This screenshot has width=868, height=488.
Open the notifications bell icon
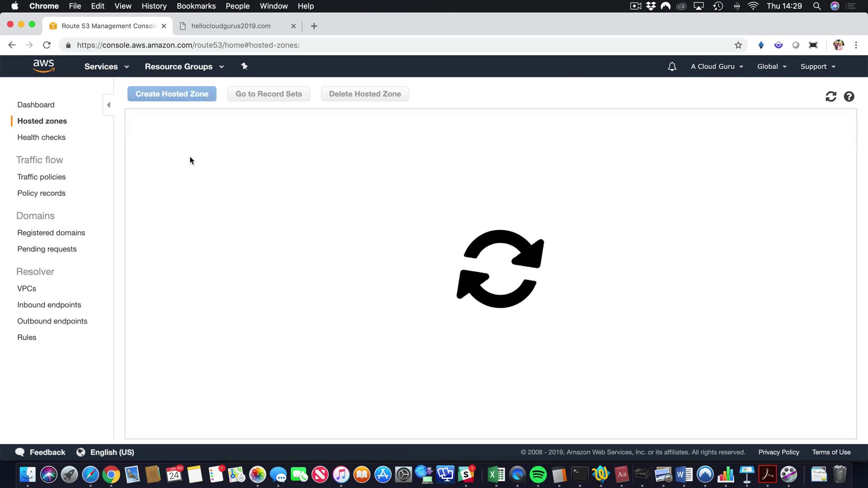pyautogui.click(x=672, y=66)
